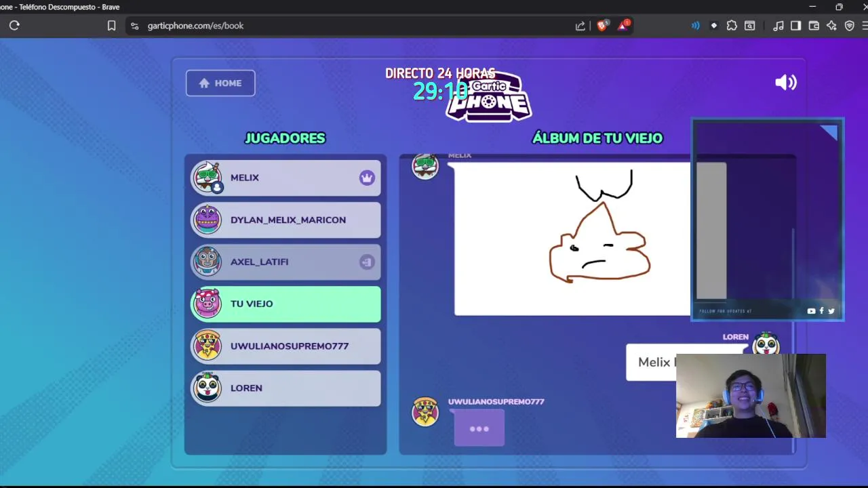The width and height of the screenshot is (868, 488).
Task: Open the Brave VPN shield icon
Action: click(x=849, y=26)
